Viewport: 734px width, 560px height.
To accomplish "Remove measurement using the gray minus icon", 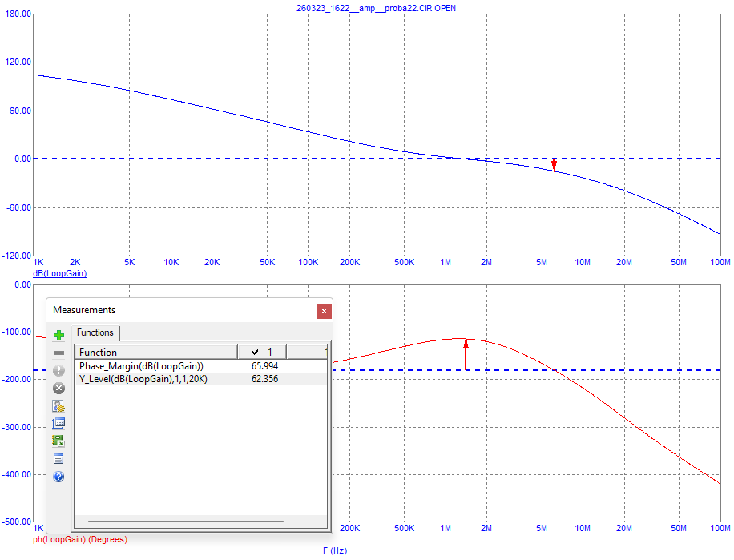I will pos(58,353).
